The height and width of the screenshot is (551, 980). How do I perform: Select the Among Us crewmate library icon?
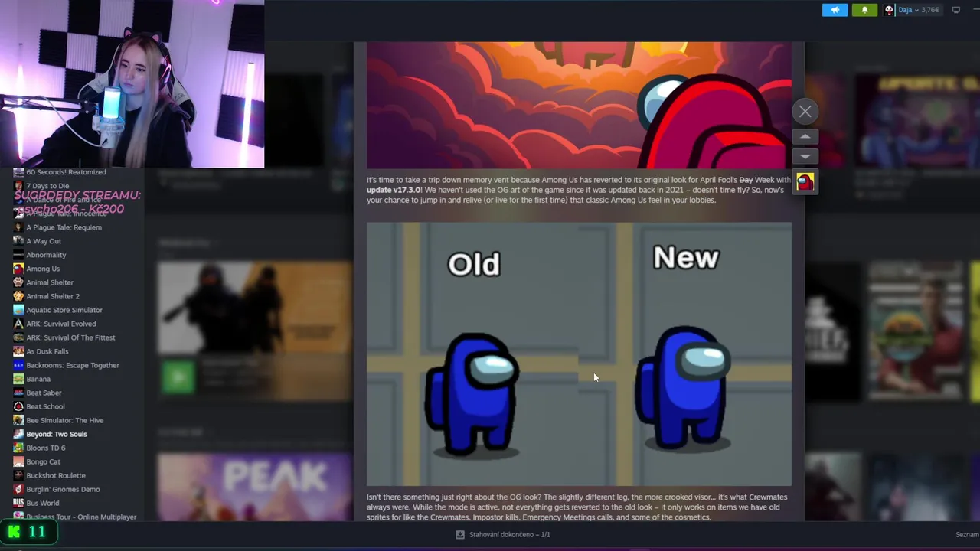coord(18,269)
